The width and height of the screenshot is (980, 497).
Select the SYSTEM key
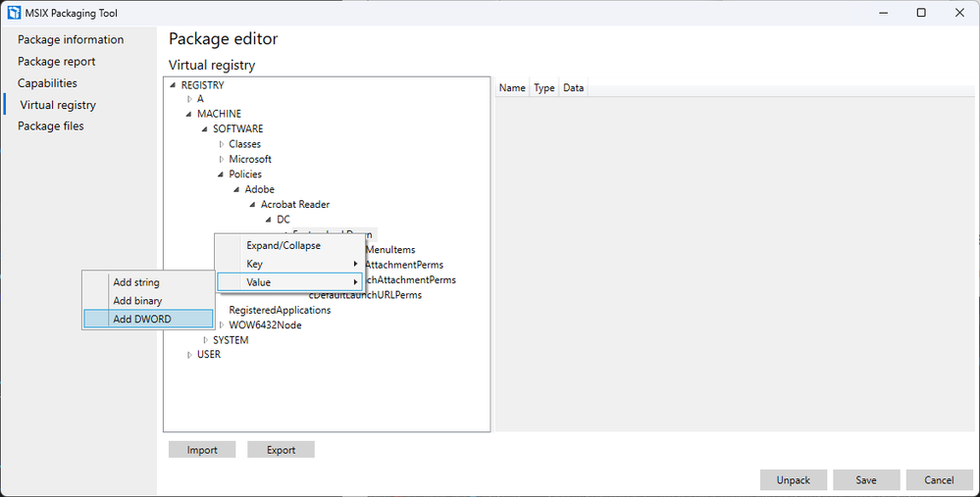[x=231, y=339]
